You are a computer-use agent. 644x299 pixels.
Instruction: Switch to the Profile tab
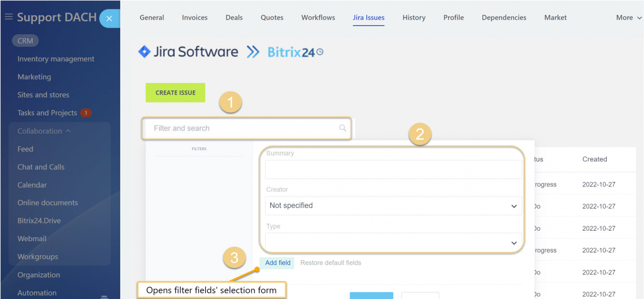click(453, 18)
